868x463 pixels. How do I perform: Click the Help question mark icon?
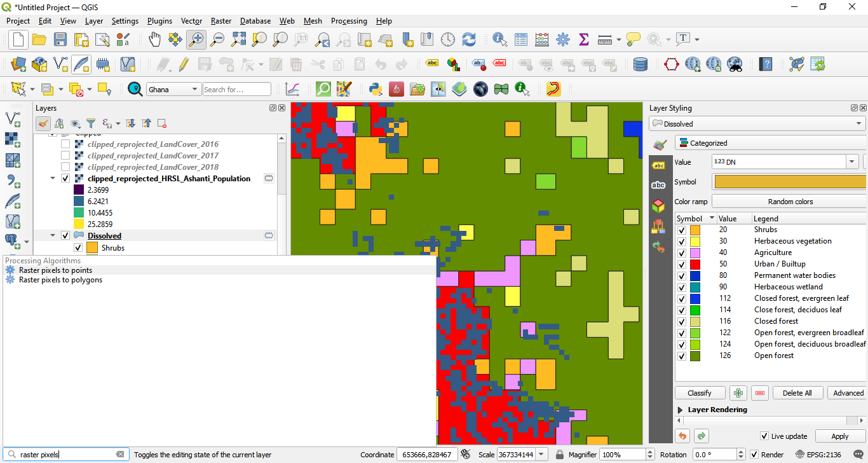[766, 64]
